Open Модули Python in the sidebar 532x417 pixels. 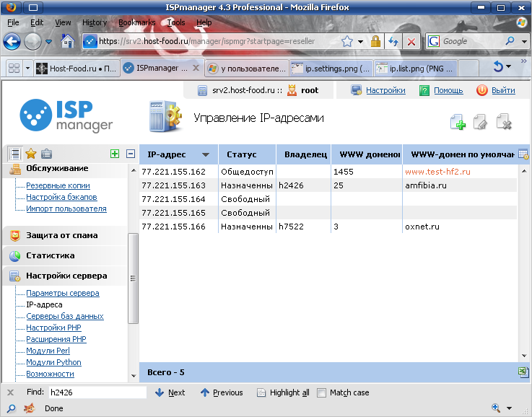pos(53,362)
